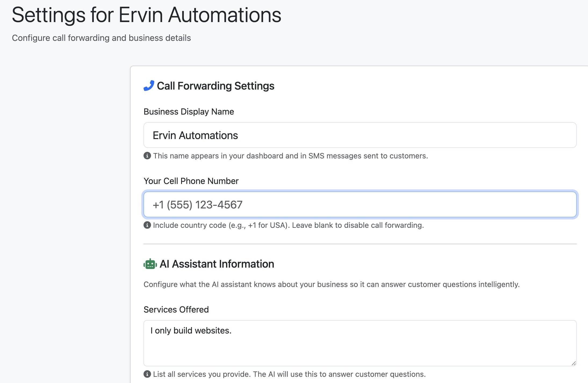588x383 pixels.
Task: Click the AI Assistant Information heading
Action: click(x=217, y=264)
